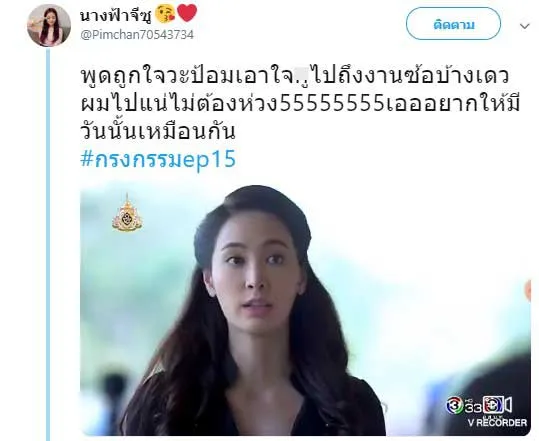Open the attached image of the woman
The image size is (539, 441).
coord(305,309)
